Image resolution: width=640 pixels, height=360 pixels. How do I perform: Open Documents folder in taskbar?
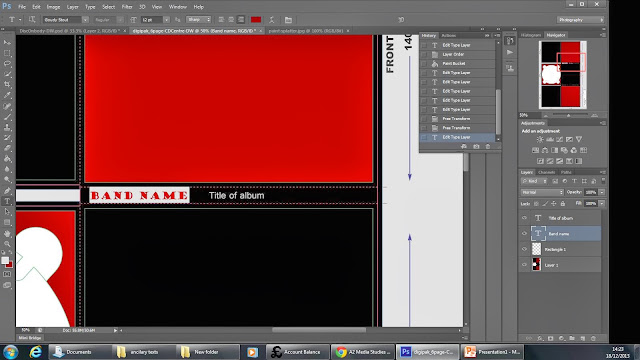pos(79,352)
